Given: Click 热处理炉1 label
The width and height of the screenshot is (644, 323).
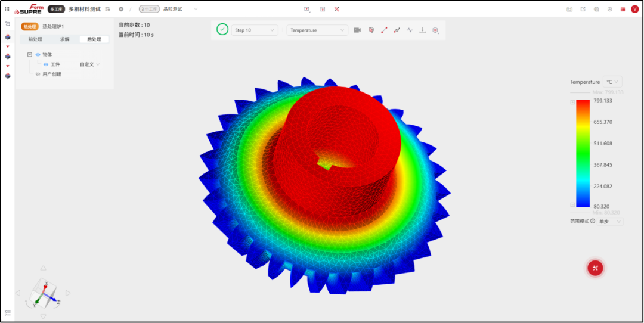Looking at the screenshot, I should [54, 26].
